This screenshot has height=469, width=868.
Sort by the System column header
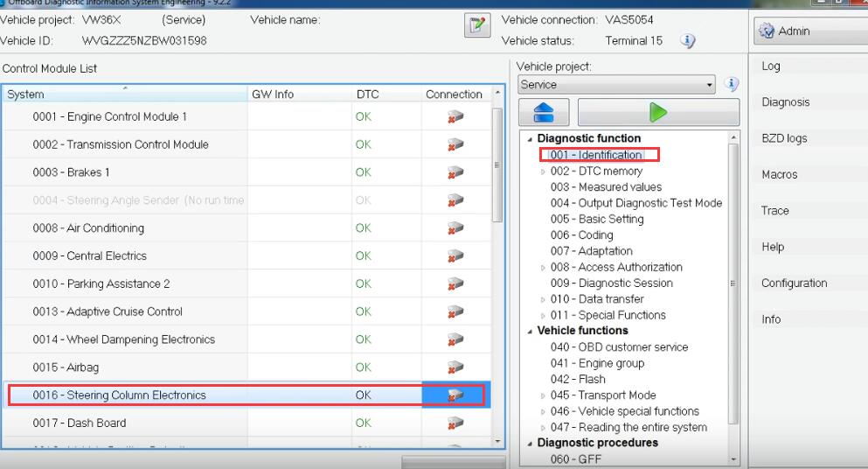point(125,94)
